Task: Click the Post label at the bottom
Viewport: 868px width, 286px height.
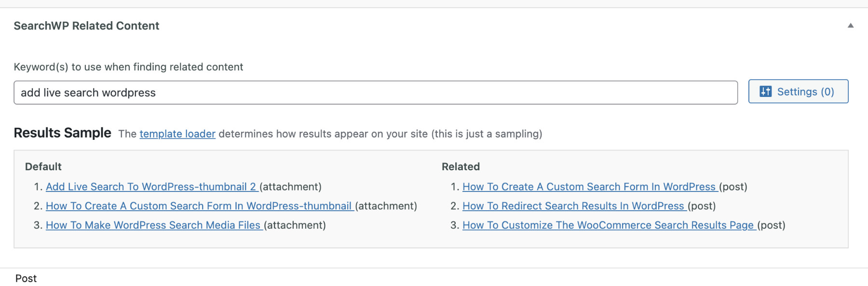Action: coord(26,278)
